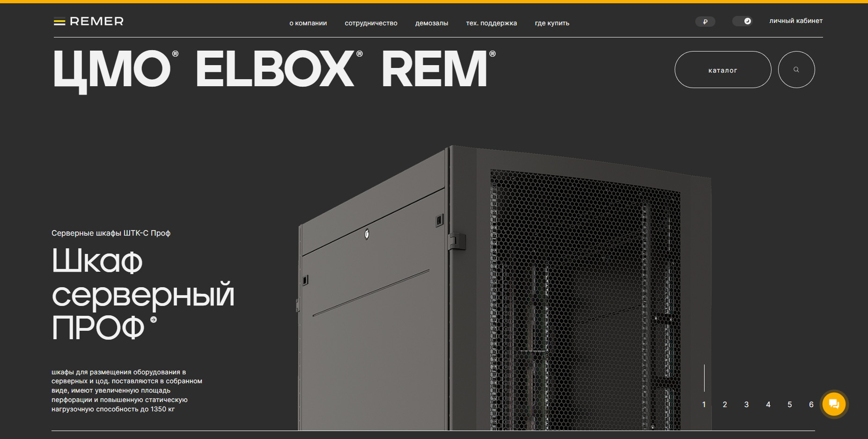Image resolution: width=868 pixels, height=439 pixels.
Task: Go to slide 3
Action: click(746, 404)
